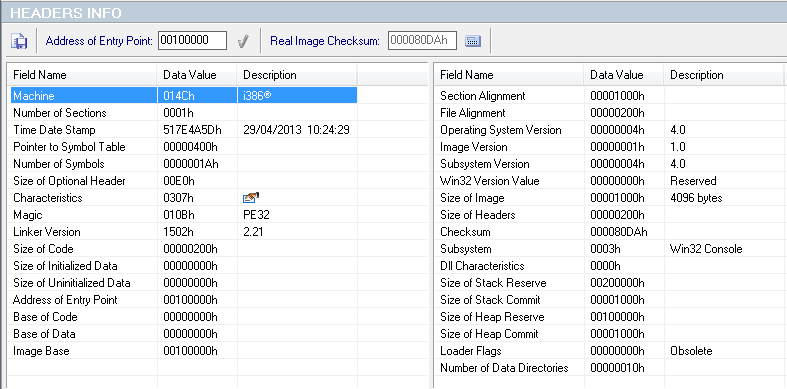Image resolution: width=787 pixels, height=389 pixels.
Task: Select Number of Data Directories row
Action: pos(610,368)
